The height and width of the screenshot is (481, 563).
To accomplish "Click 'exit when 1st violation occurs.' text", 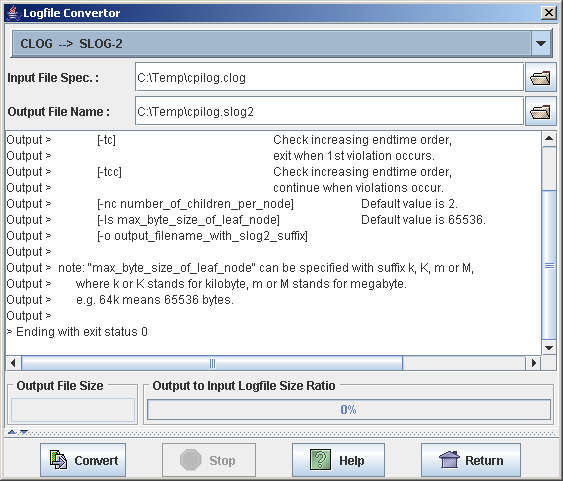I will tap(354, 156).
